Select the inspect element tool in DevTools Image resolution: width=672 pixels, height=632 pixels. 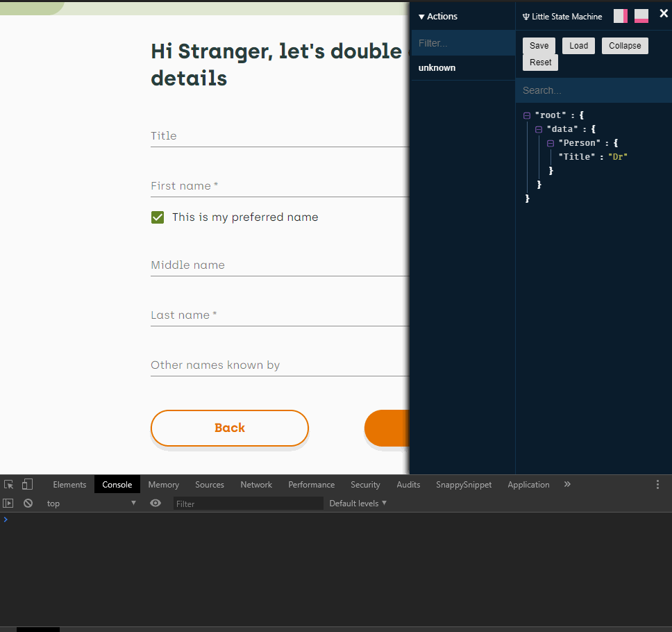tap(8, 484)
